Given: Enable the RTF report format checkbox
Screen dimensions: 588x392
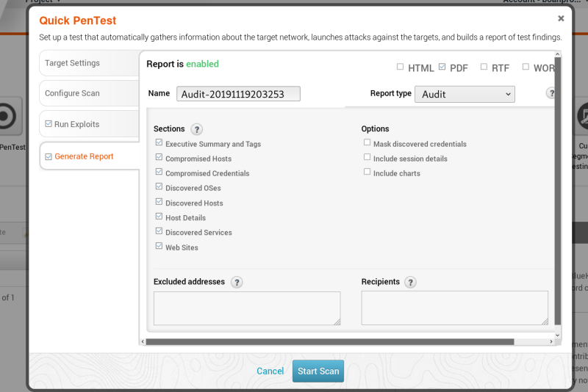Looking at the screenshot, I should point(484,67).
